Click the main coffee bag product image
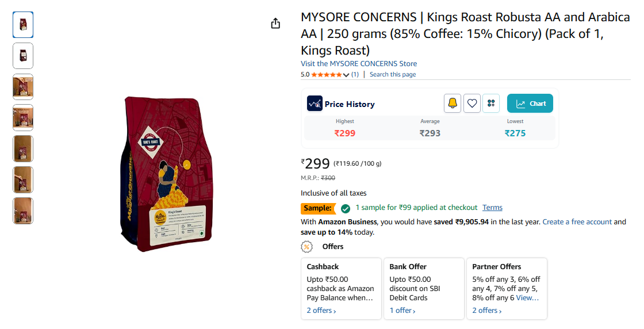644x329 pixels. point(167,174)
